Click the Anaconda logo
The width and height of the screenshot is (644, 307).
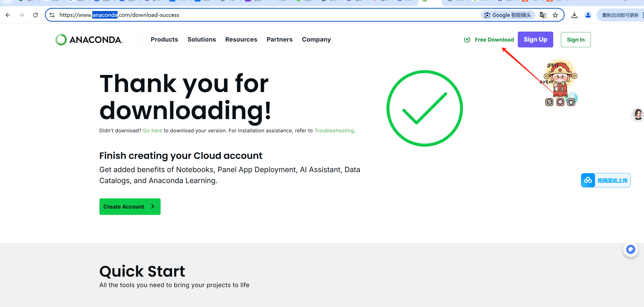coord(89,40)
